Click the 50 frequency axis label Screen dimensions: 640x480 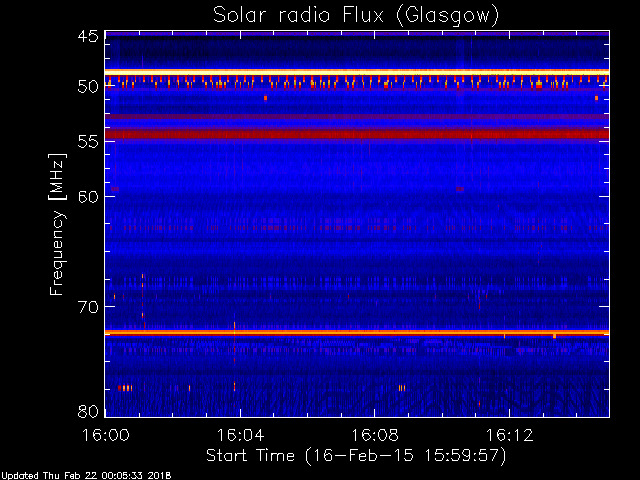[x=88, y=87]
